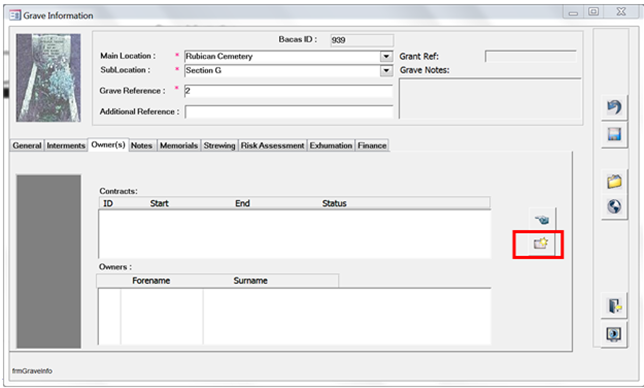Viewport: 644px width, 388px height.
Task: Minimize the Grave Information window
Action: click(x=573, y=12)
